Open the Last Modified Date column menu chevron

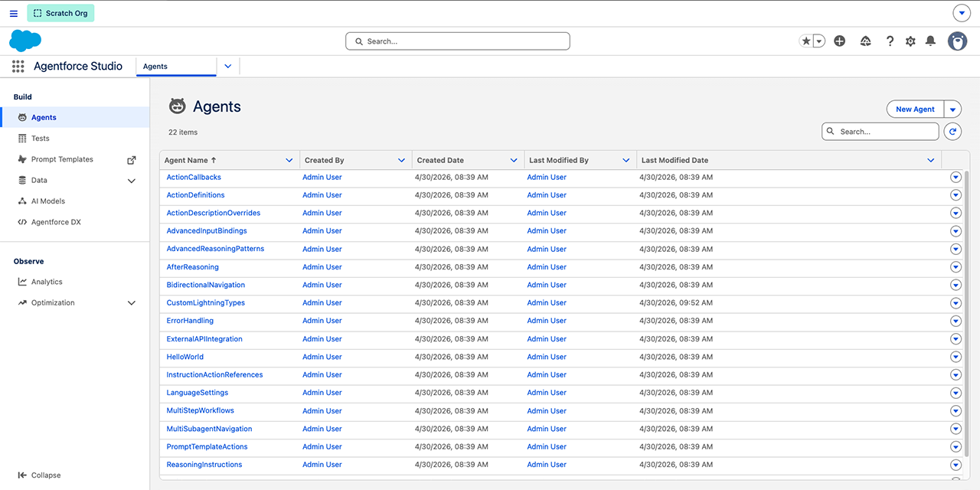[931, 160]
